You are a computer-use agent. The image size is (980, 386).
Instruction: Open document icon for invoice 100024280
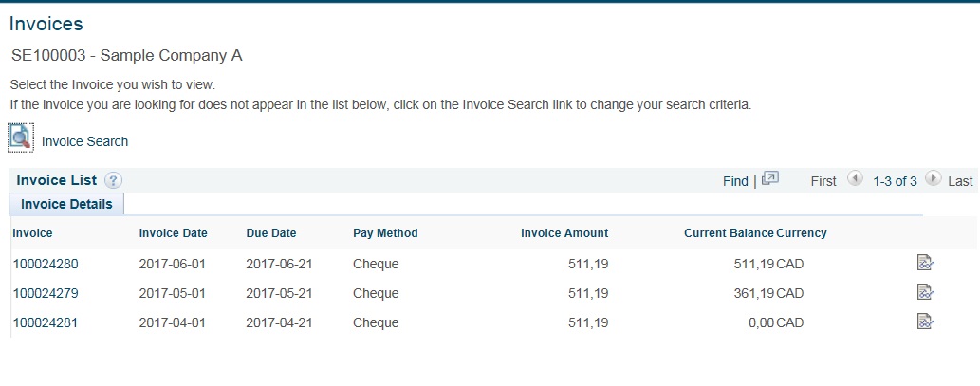tap(925, 263)
